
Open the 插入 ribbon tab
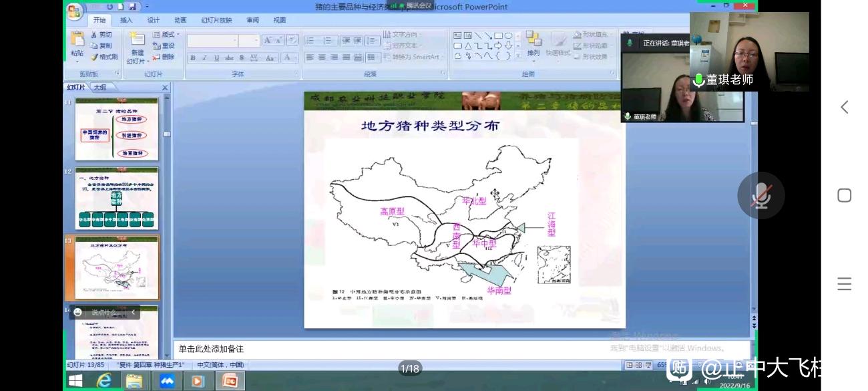[x=126, y=20]
